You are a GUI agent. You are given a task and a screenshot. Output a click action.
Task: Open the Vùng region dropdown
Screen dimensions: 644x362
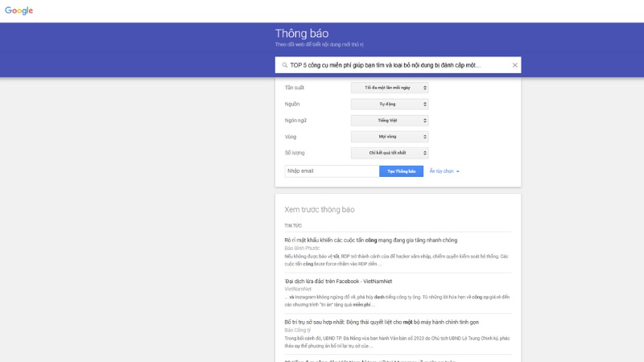click(x=390, y=137)
